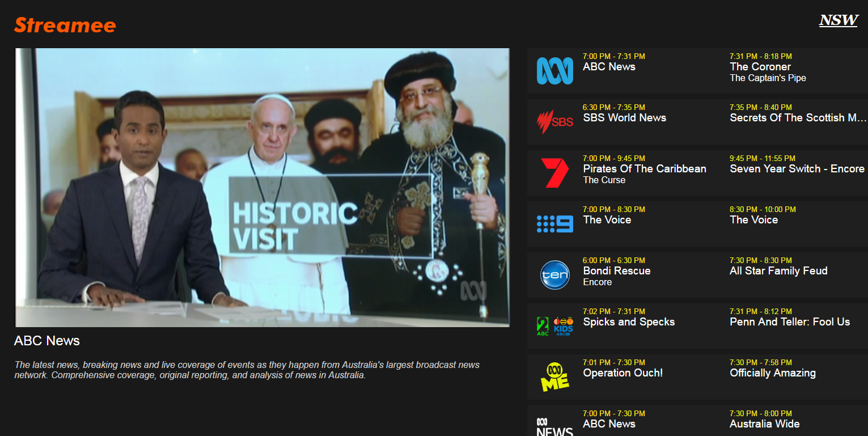Click 'ABC News' title under video
868x436 pixels.
[x=47, y=341]
